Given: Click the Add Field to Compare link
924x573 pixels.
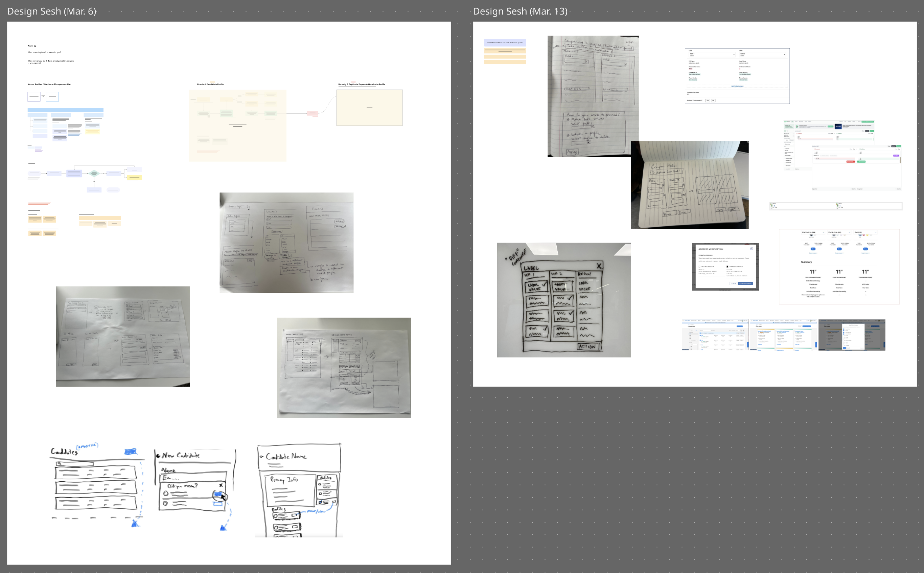Looking at the screenshot, I should coord(737,86).
